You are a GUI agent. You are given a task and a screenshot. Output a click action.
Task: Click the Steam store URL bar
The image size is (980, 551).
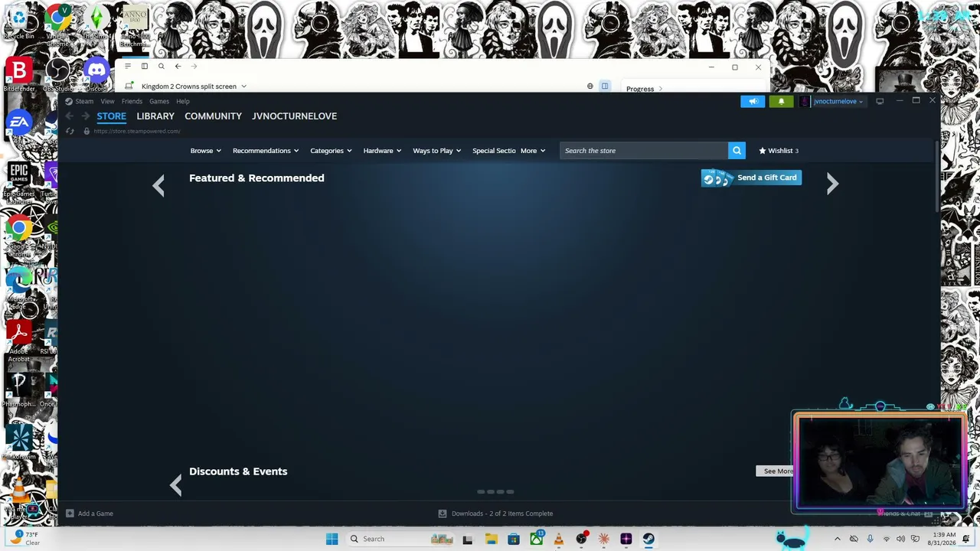137,131
